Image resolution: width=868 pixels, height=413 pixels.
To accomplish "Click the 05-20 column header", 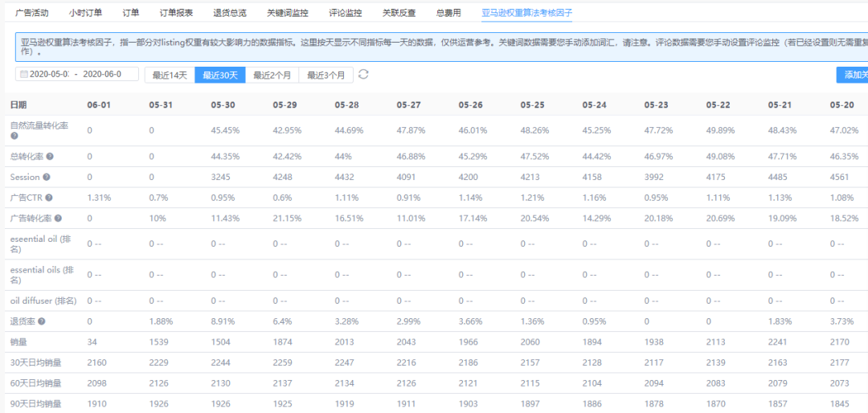I will point(841,104).
